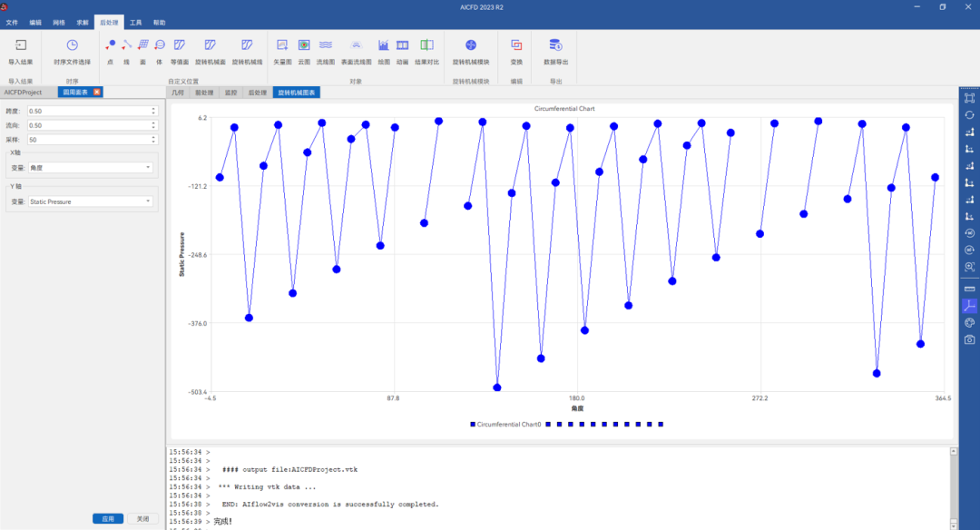
Task: Click the fit-to-view icon atop right sidebar
Action: 969,98
